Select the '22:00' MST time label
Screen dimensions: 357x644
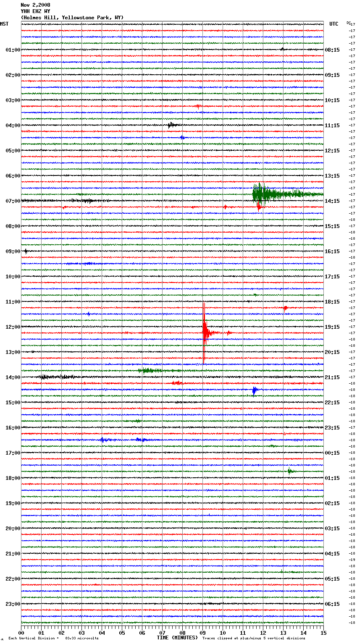[13, 579]
